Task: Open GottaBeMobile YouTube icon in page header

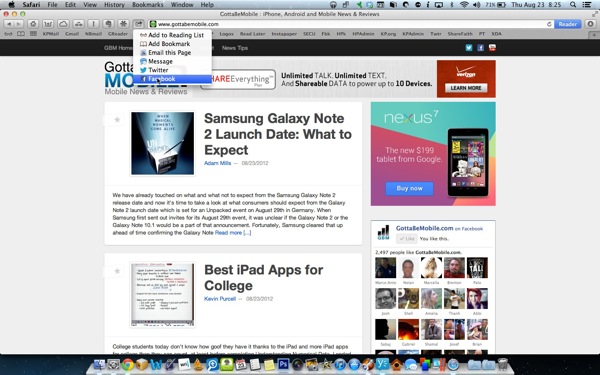Action: click(x=492, y=48)
